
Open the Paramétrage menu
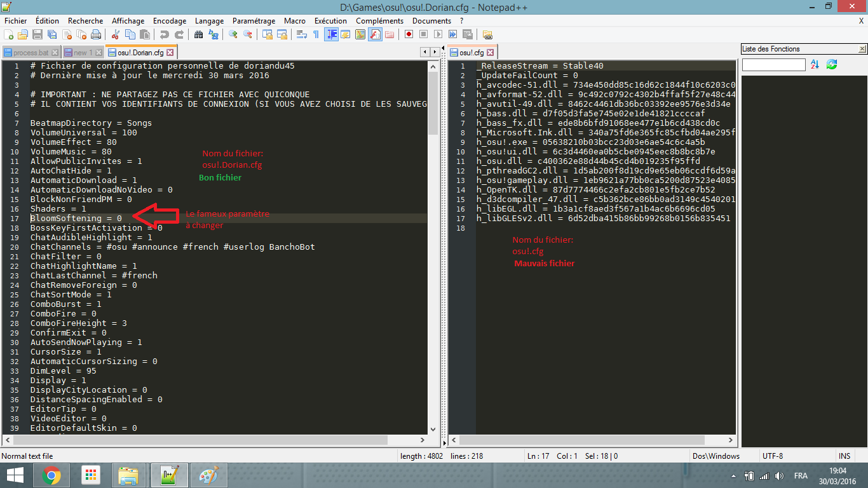[x=254, y=21]
